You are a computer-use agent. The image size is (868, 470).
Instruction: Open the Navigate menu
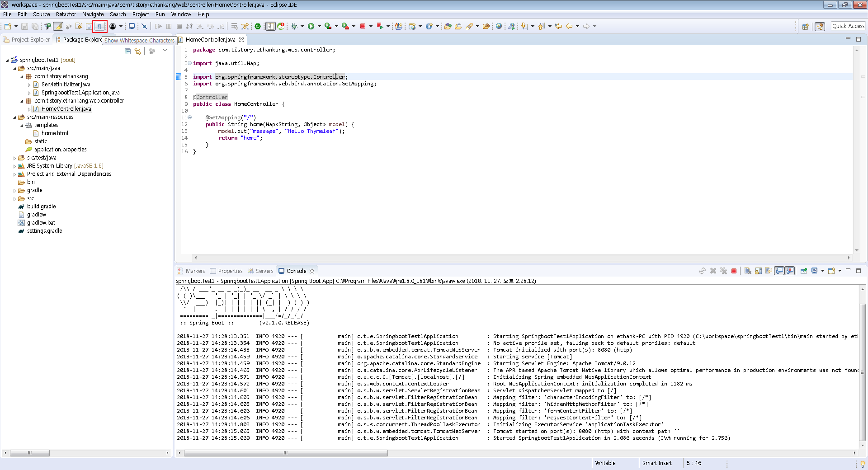tap(93, 14)
